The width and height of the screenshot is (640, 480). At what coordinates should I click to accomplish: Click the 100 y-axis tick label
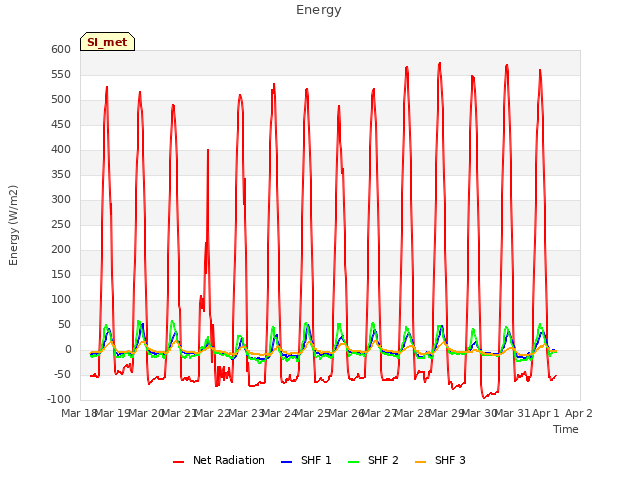click(x=61, y=300)
